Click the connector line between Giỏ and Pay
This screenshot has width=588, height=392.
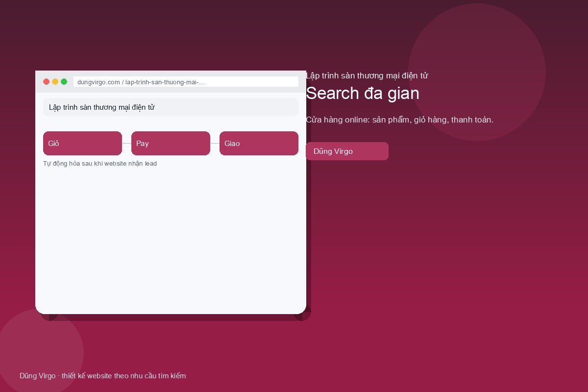(126, 144)
